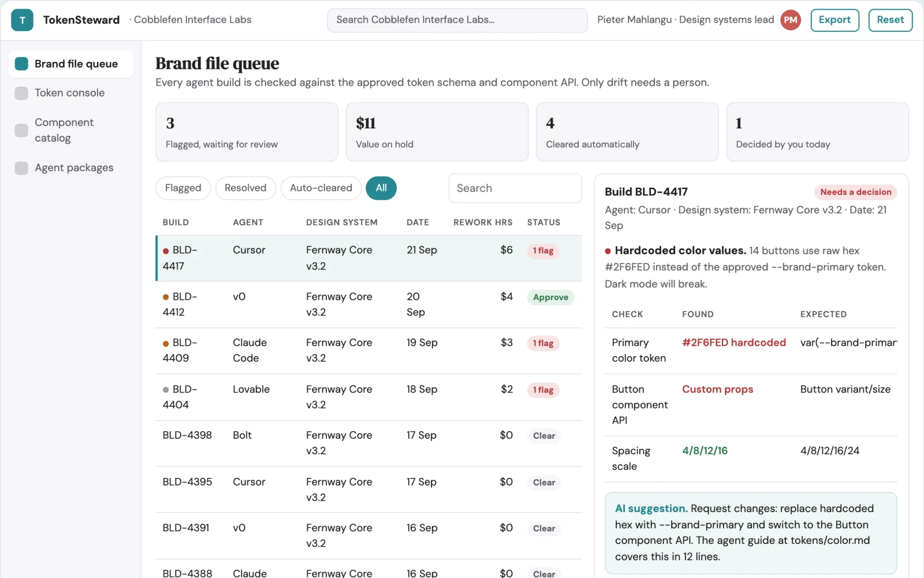Click the orange status dot on BLD-4412
Viewport: 924px width, 578px height.
click(x=166, y=297)
